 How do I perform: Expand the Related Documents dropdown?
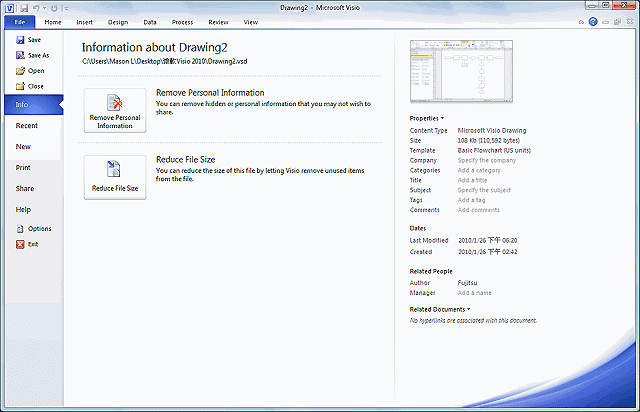tap(440, 310)
